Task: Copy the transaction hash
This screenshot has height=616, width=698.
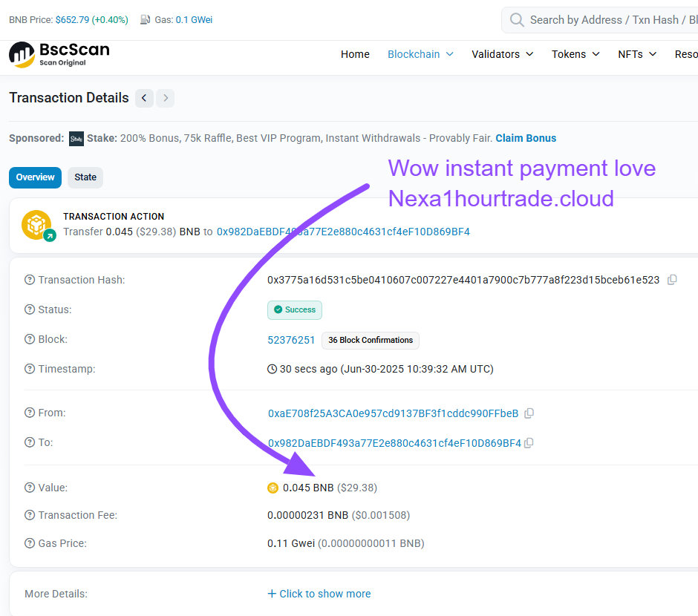Action: coord(672,280)
